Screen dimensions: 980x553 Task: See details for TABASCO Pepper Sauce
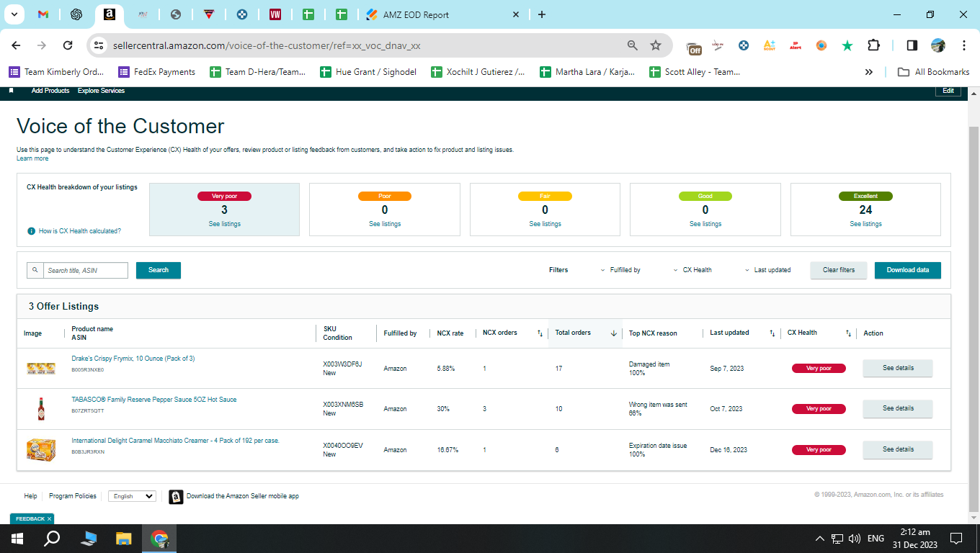click(x=898, y=408)
